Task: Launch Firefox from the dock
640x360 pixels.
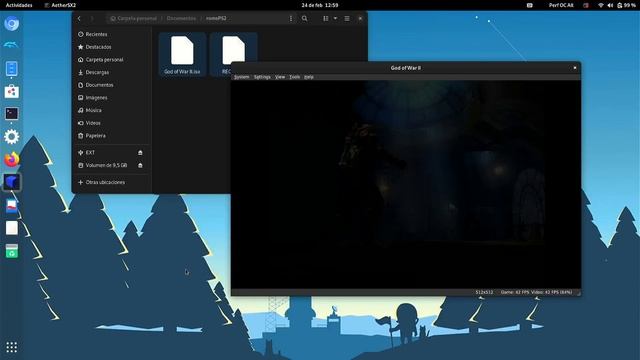Action: click(11, 159)
